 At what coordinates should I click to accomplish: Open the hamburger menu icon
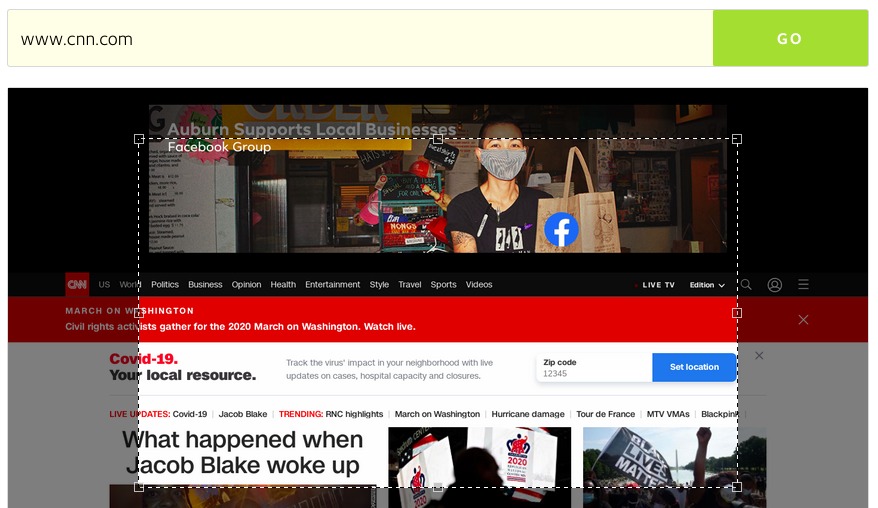pos(804,285)
